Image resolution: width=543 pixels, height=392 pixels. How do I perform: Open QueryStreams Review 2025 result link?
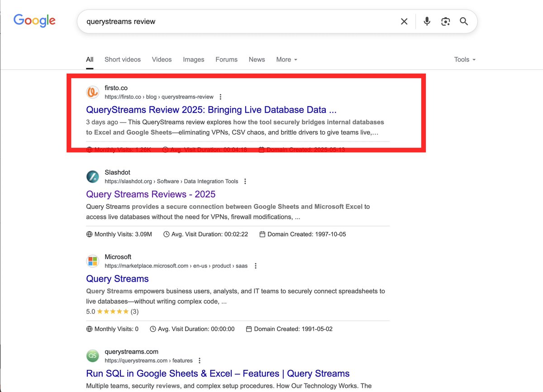tap(211, 109)
